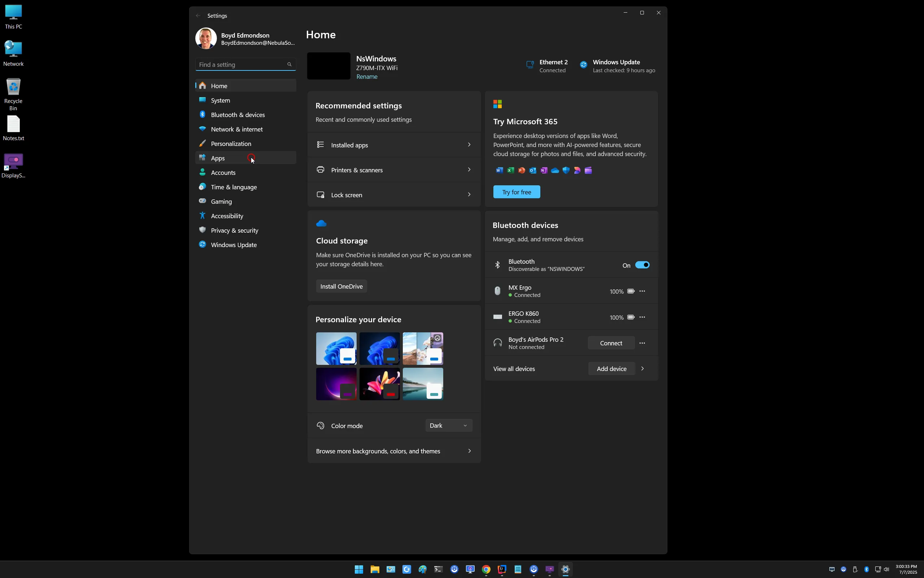The width and height of the screenshot is (924, 578).
Task: Open Google Chrome from taskbar
Action: 486,569
